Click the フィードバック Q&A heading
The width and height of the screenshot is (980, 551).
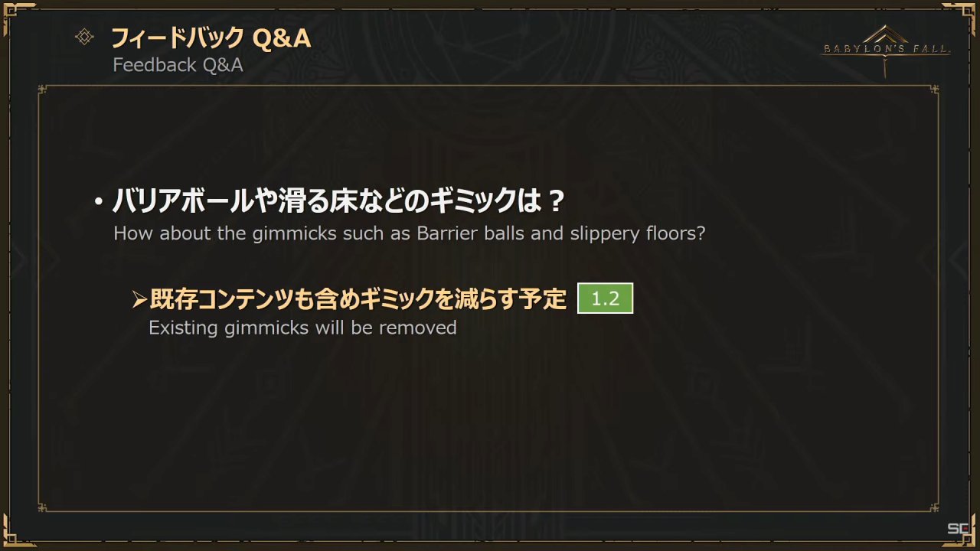click(x=211, y=37)
